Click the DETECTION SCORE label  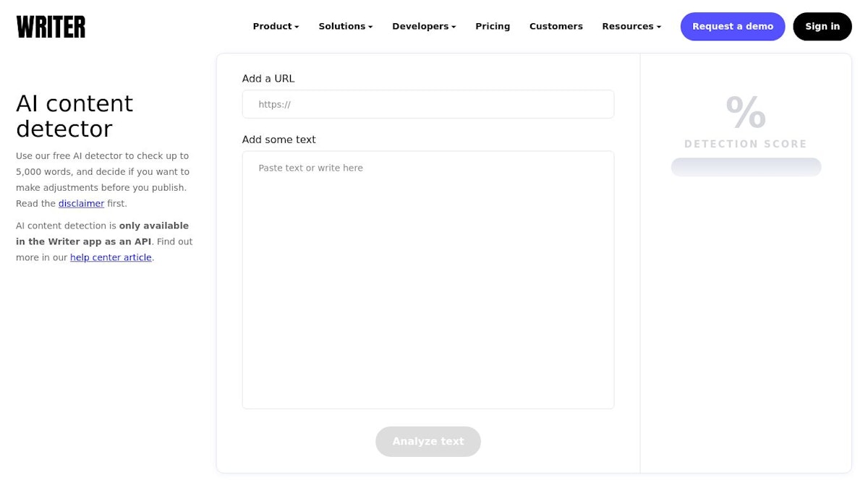pos(746,144)
